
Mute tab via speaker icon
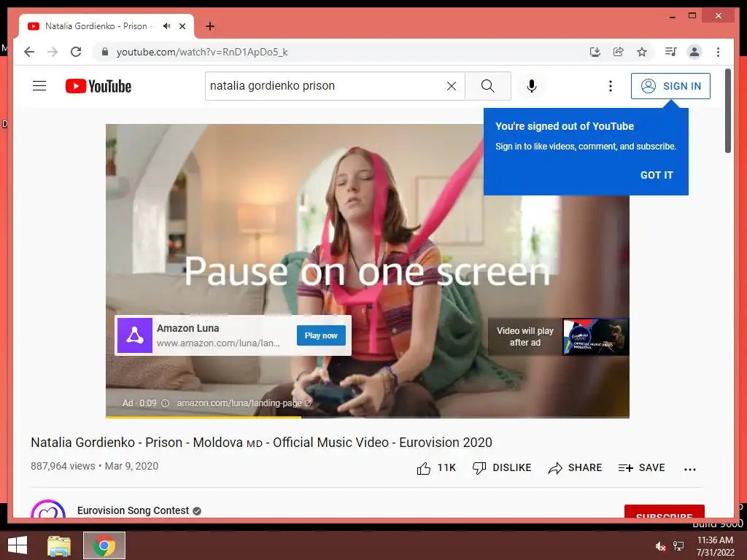click(166, 26)
